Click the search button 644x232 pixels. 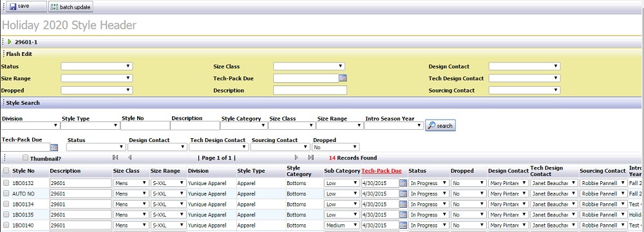pyautogui.click(x=440, y=125)
